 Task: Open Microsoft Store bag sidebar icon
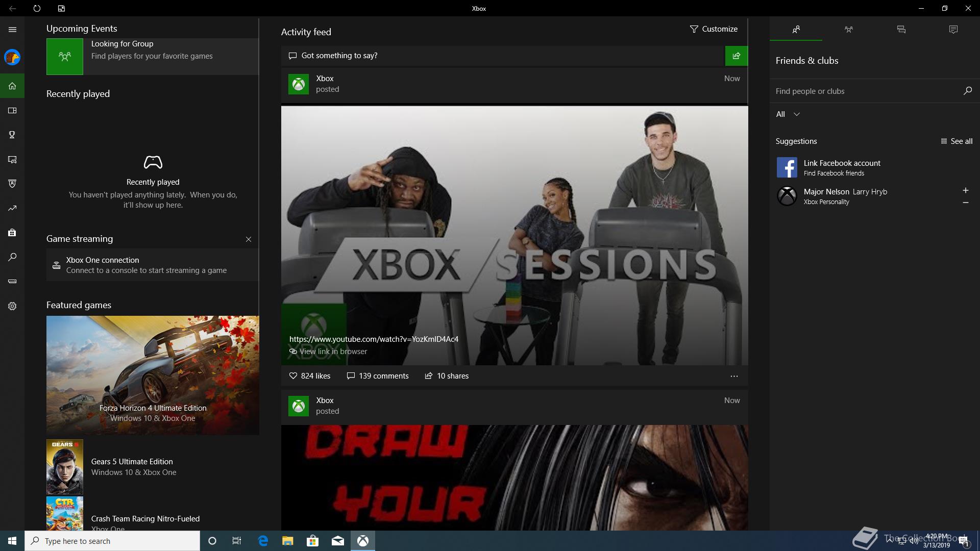[x=12, y=233]
